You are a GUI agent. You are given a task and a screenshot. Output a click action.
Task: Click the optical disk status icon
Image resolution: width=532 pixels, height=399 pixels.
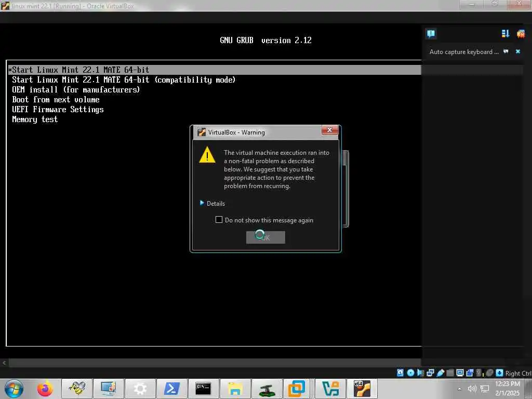pyautogui.click(x=410, y=373)
